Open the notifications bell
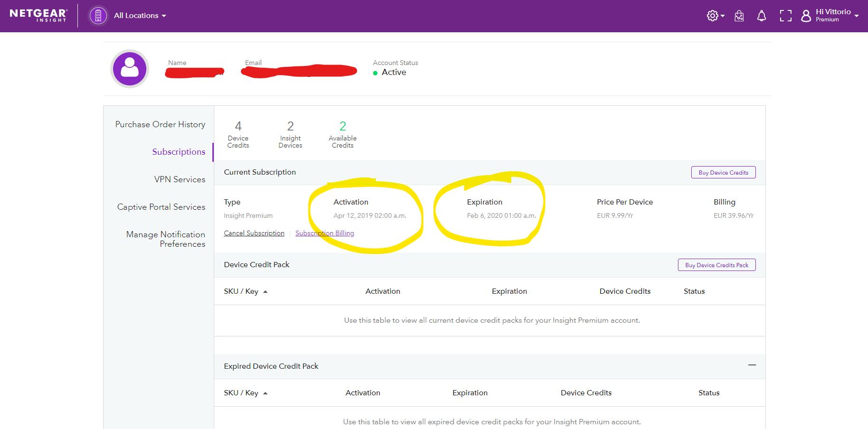Image resolution: width=868 pixels, height=429 pixels. tap(762, 16)
